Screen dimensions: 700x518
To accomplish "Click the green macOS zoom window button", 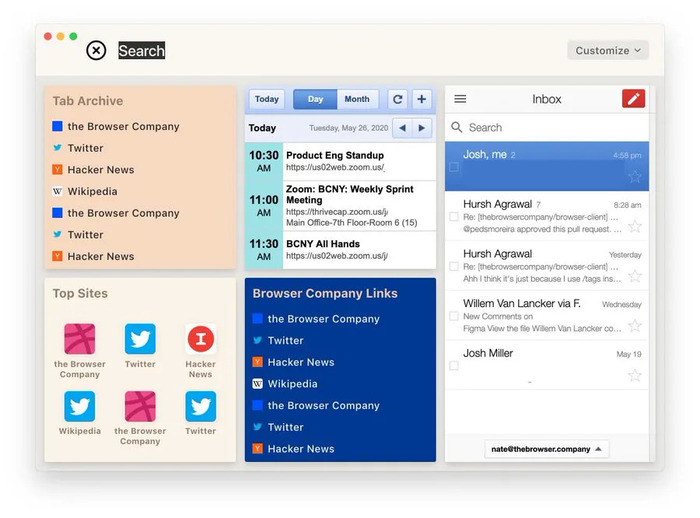I will coord(73,36).
